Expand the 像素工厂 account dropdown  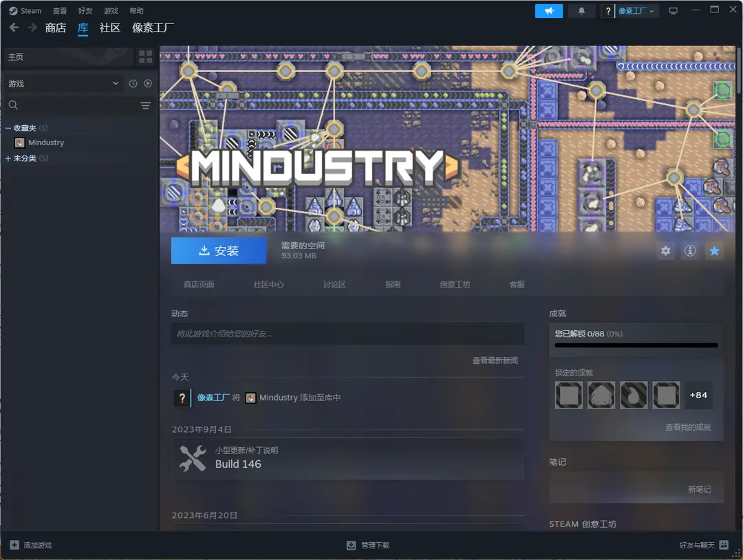point(636,11)
